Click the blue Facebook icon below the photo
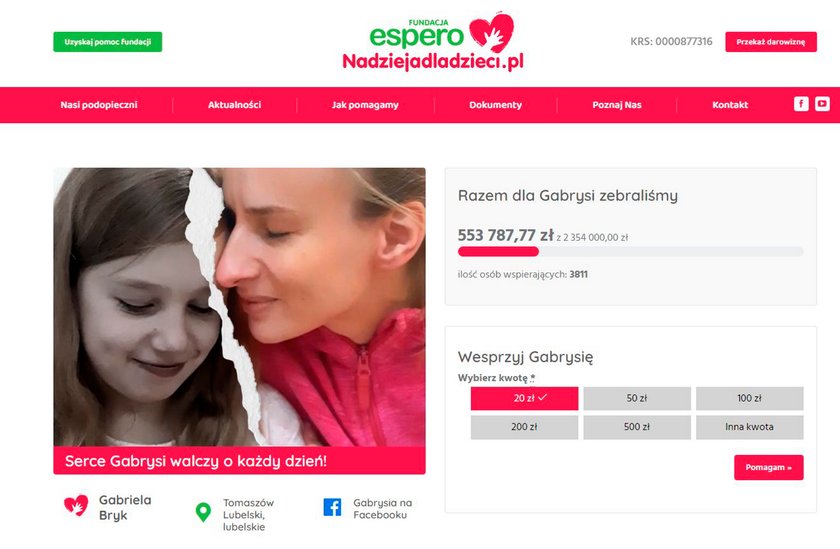This screenshot has width=840, height=549. pos(332,507)
